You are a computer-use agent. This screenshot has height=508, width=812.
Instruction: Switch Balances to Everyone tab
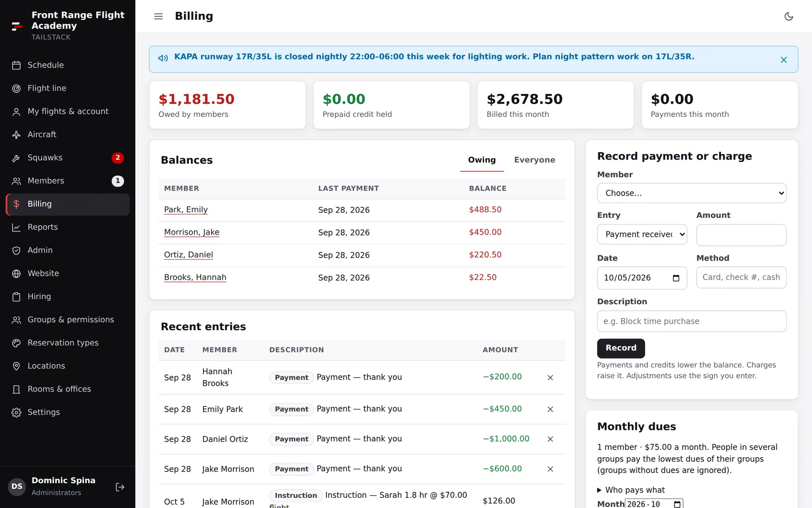pyautogui.click(x=534, y=160)
